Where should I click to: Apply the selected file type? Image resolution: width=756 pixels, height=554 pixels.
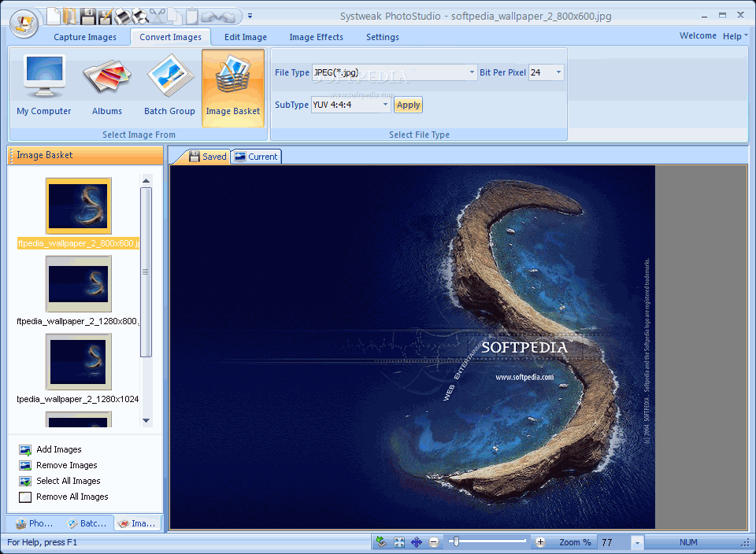tap(409, 105)
